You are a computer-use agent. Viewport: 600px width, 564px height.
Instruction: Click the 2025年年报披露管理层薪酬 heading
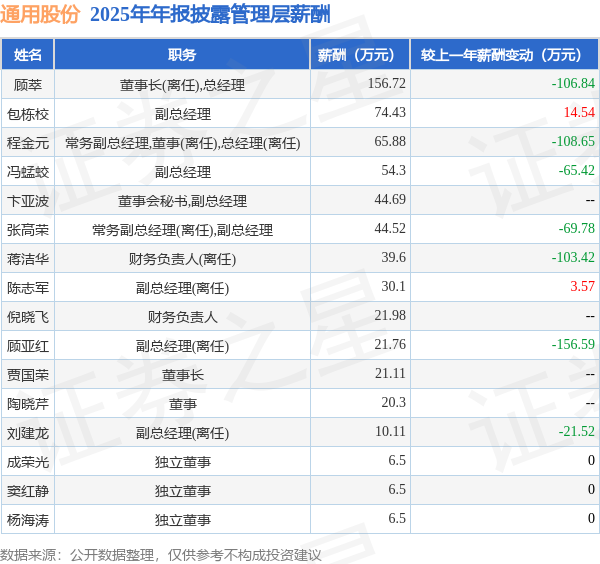click(210, 15)
